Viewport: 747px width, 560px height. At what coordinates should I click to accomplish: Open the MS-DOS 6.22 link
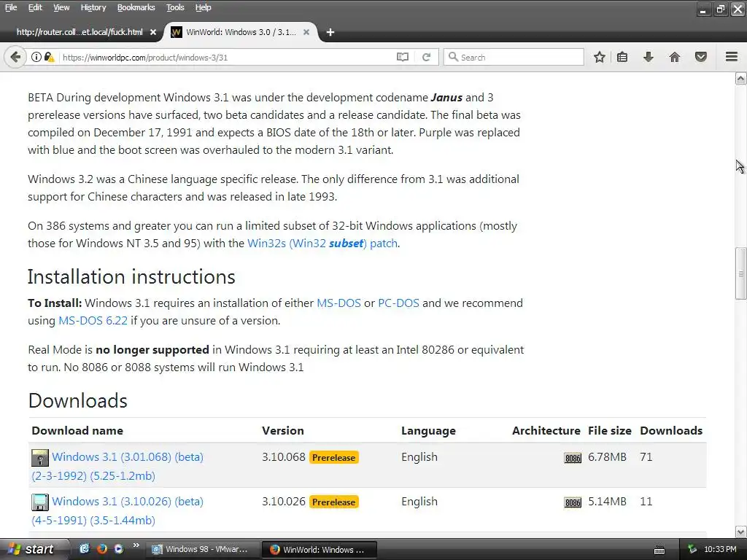(93, 321)
